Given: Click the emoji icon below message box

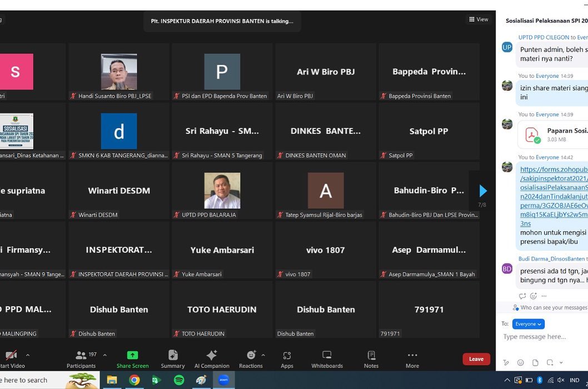Looking at the screenshot, I should coord(521,362).
